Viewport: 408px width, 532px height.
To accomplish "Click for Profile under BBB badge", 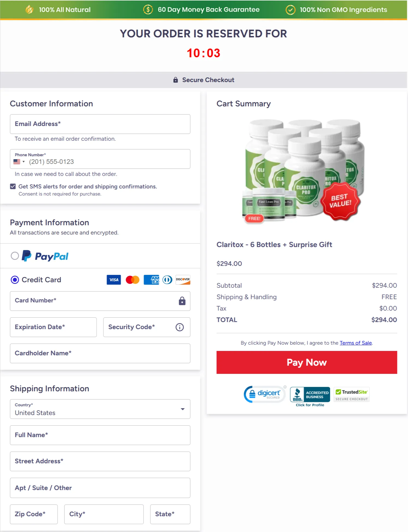I will (309, 405).
